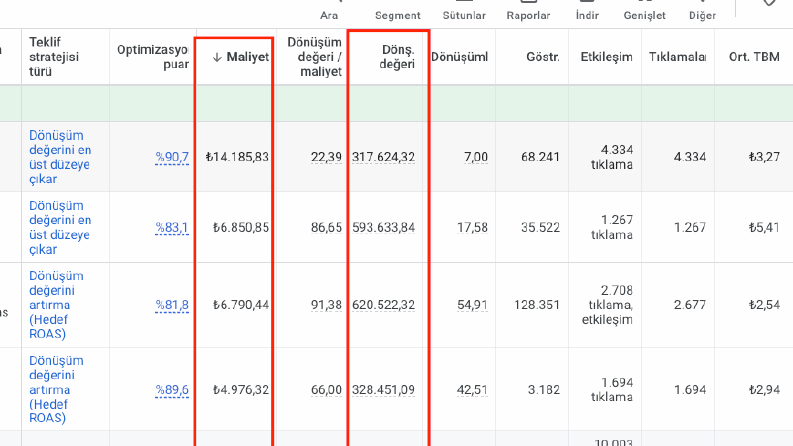Open bid strategy link in ₺6.850,85 row
The height and width of the screenshot is (446, 793).
click(x=60, y=228)
